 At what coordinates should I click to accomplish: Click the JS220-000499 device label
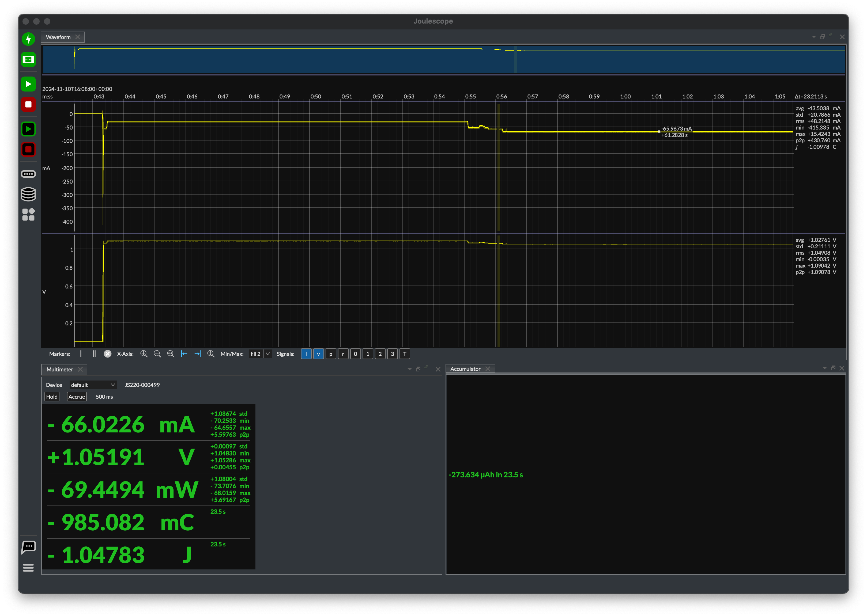142,385
